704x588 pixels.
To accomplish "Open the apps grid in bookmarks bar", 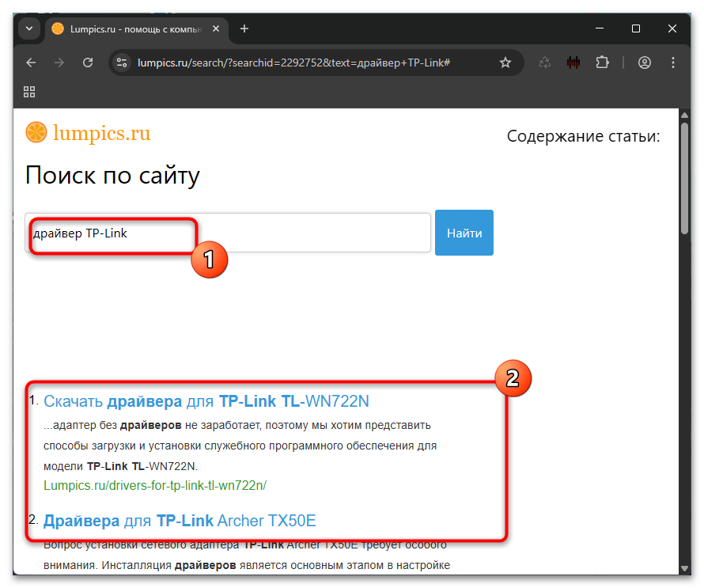I will [29, 92].
